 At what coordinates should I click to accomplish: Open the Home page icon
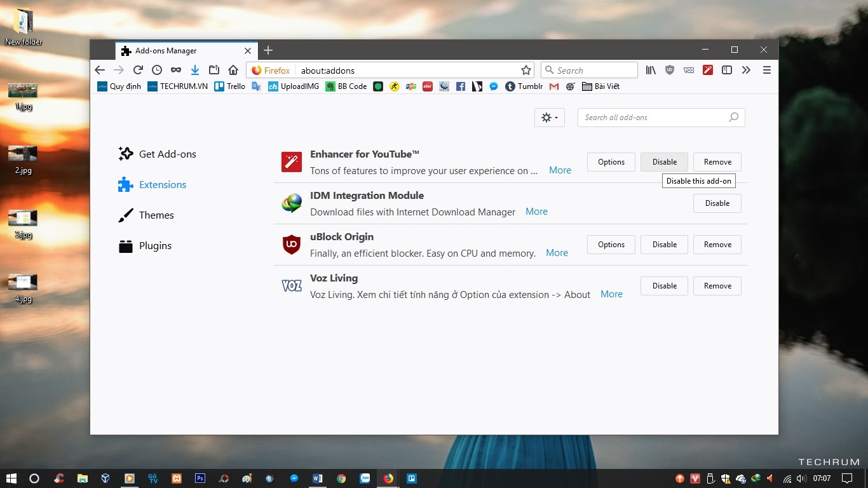[233, 71]
